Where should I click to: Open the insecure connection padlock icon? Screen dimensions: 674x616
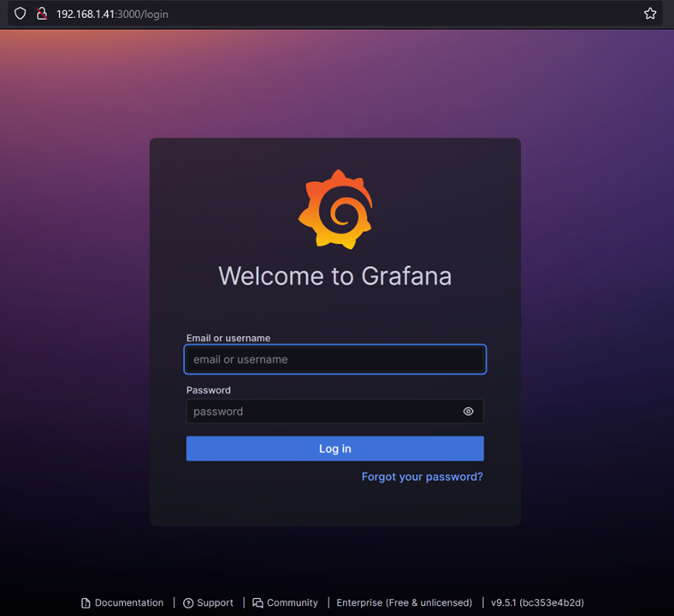(x=42, y=14)
